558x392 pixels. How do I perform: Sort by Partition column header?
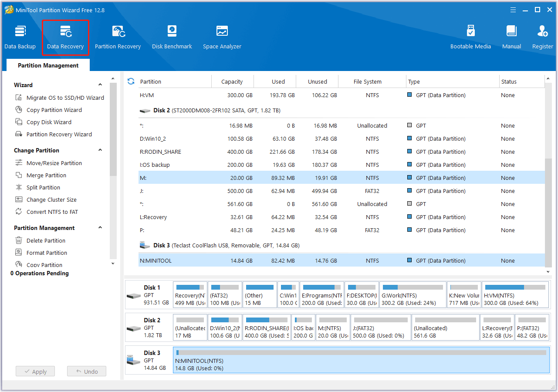tap(174, 81)
